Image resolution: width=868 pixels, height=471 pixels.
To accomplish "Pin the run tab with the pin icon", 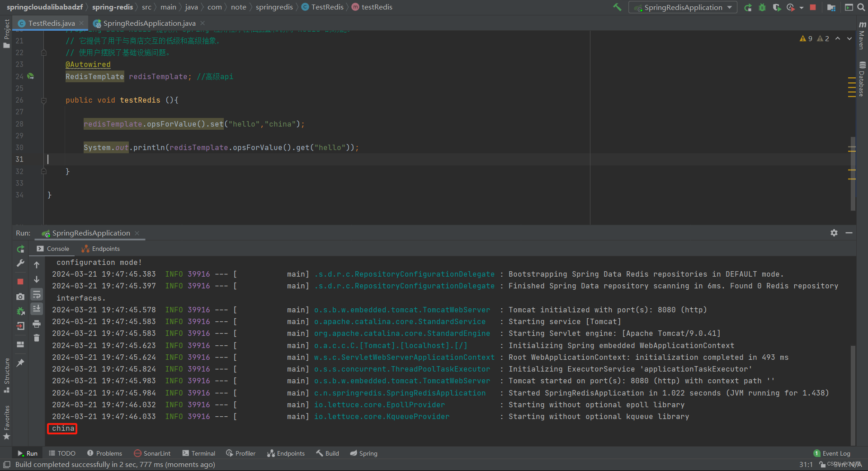I will [20, 363].
